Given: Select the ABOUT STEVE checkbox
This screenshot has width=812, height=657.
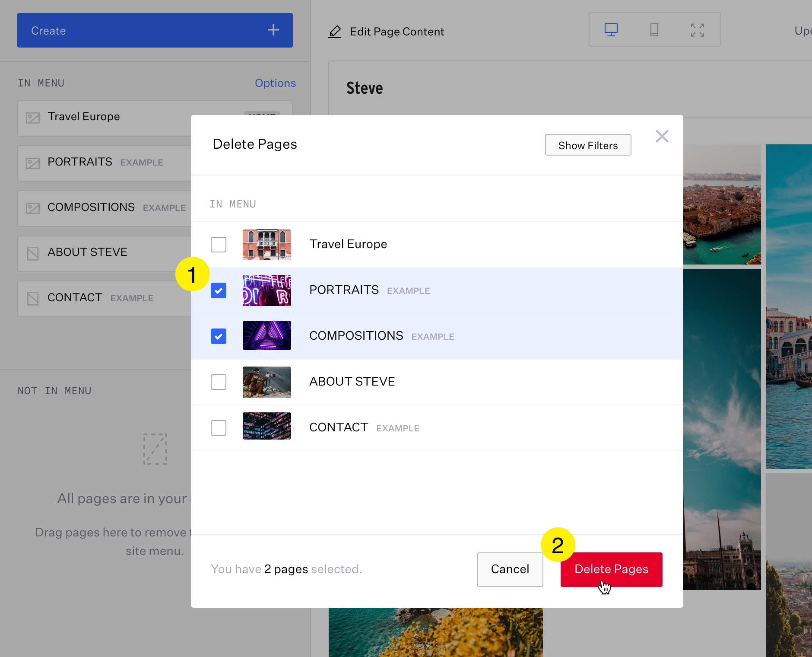Looking at the screenshot, I should (x=219, y=382).
